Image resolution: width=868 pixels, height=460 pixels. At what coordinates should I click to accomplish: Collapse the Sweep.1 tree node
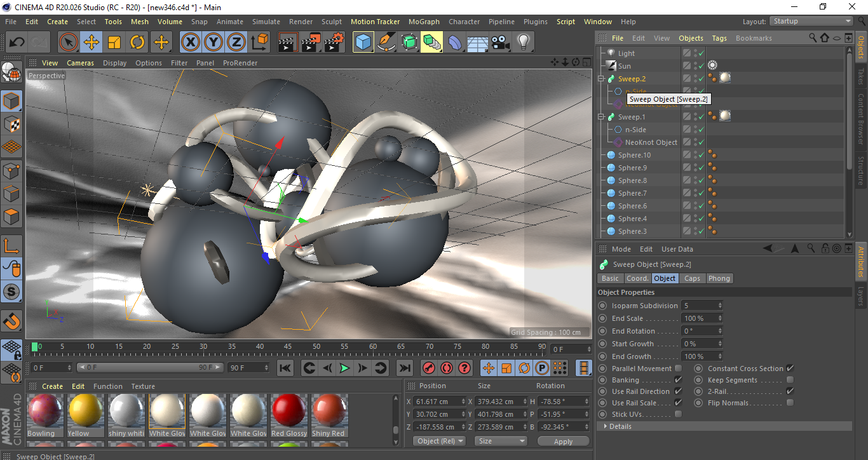pyautogui.click(x=601, y=117)
